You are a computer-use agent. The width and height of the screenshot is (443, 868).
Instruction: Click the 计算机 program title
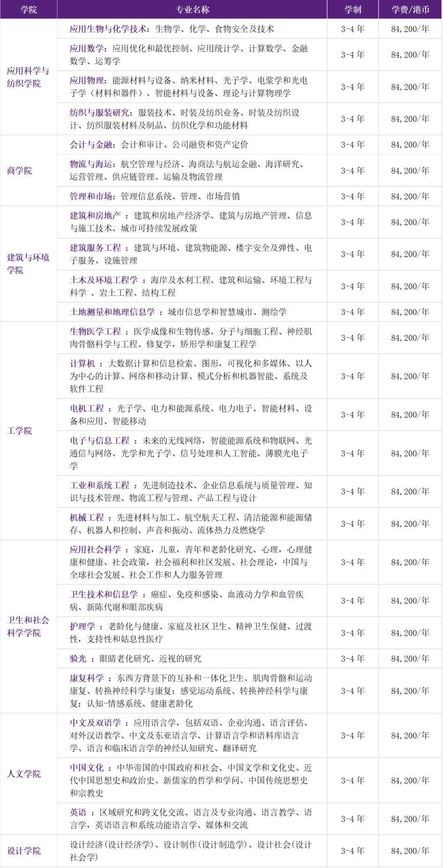[x=82, y=363]
